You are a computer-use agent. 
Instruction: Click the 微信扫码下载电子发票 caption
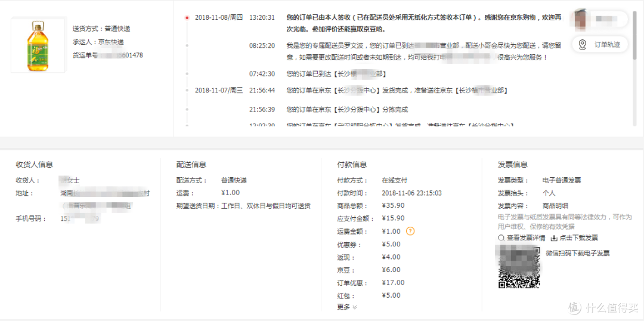[x=578, y=253]
